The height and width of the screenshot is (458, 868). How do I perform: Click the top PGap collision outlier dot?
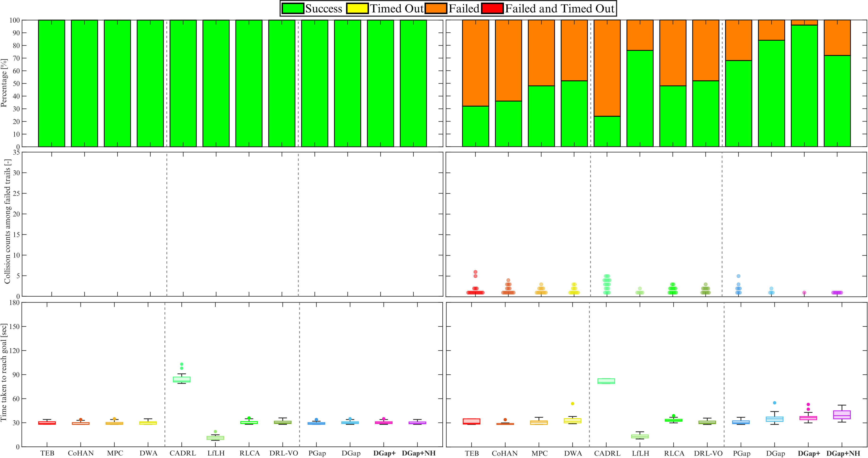tap(738, 276)
